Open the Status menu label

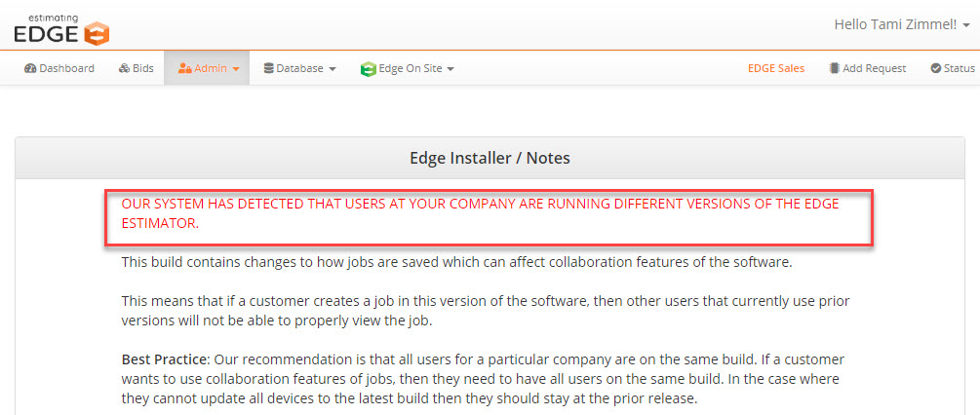tap(960, 68)
